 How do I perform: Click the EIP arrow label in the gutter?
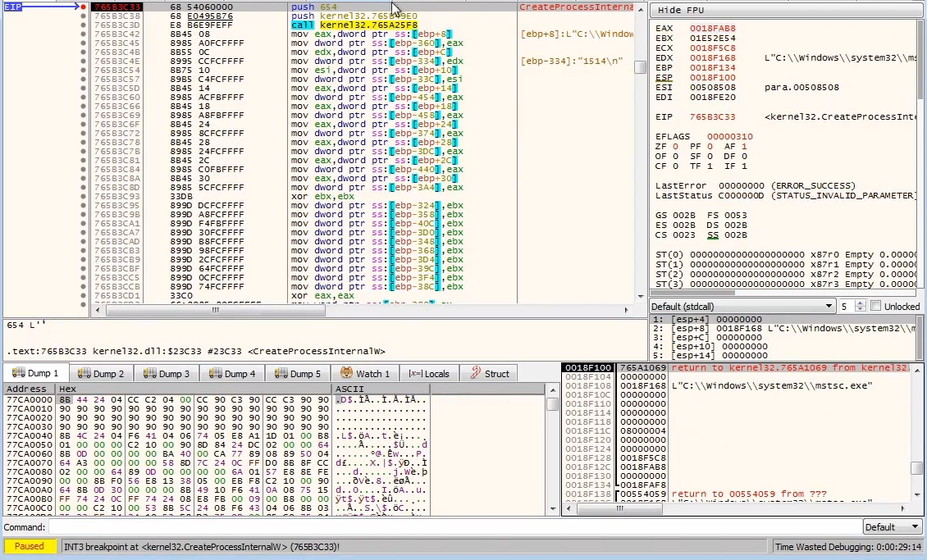[14, 7]
